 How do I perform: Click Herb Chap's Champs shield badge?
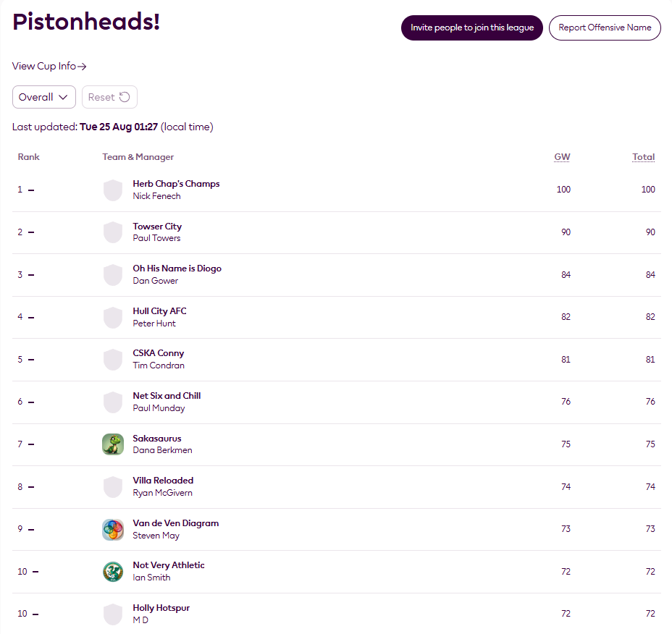(113, 190)
